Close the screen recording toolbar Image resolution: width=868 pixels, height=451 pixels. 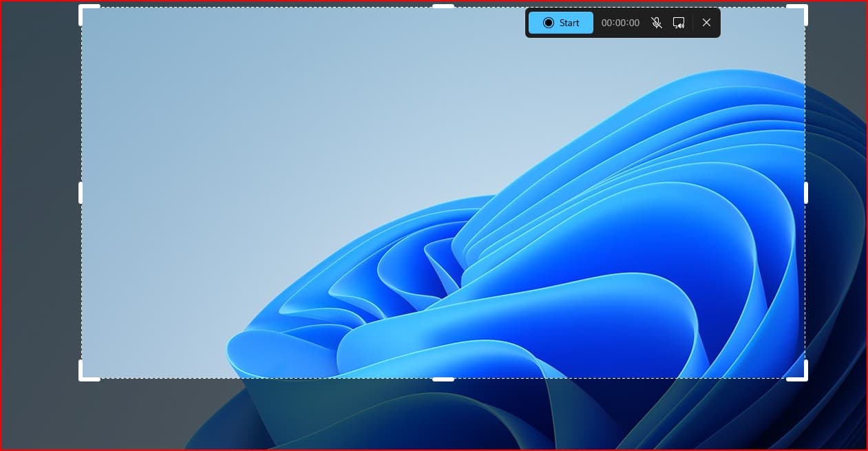(x=706, y=23)
